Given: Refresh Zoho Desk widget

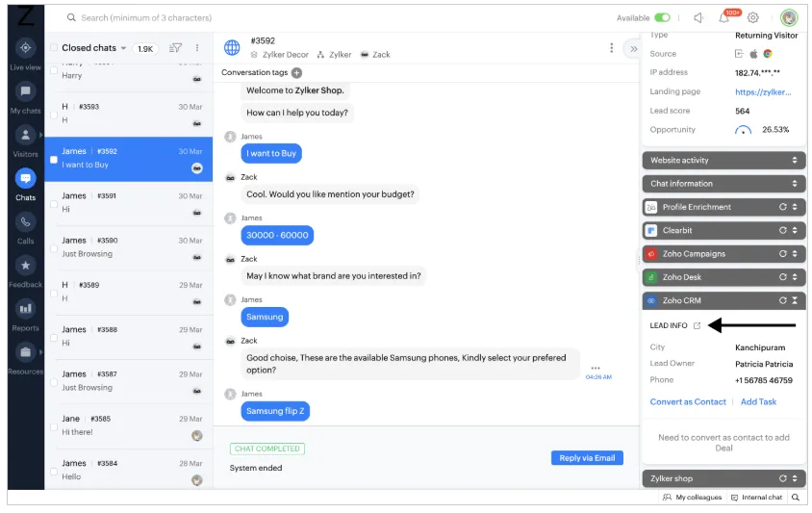Looking at the screenshot, I should click(x=783, y=277).
